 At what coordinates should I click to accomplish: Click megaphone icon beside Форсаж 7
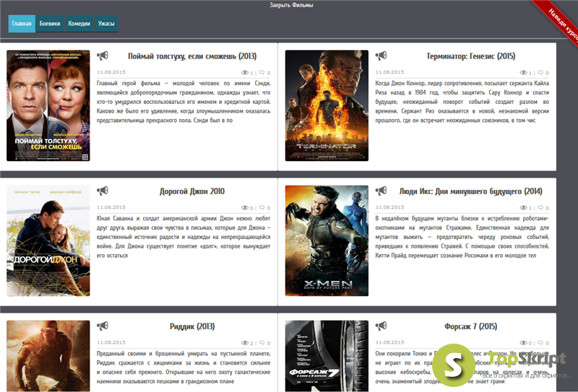(381, 326)
